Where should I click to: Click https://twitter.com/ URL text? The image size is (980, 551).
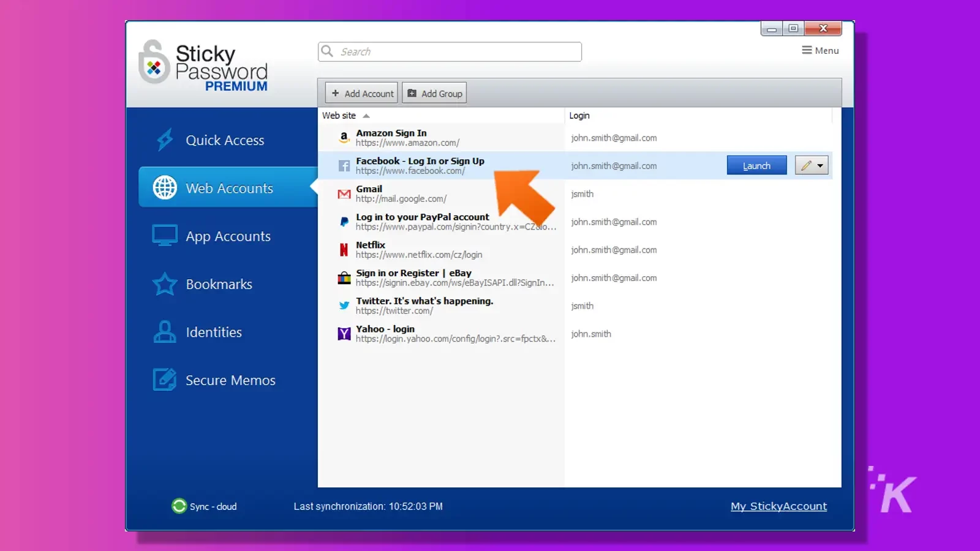click(x=394, y=311)
